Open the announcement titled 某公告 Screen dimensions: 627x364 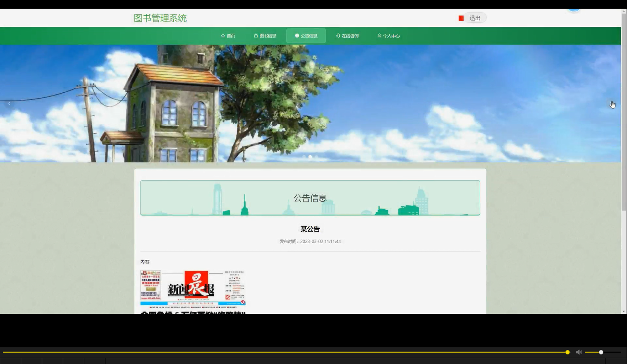click(x=310, y=229)
